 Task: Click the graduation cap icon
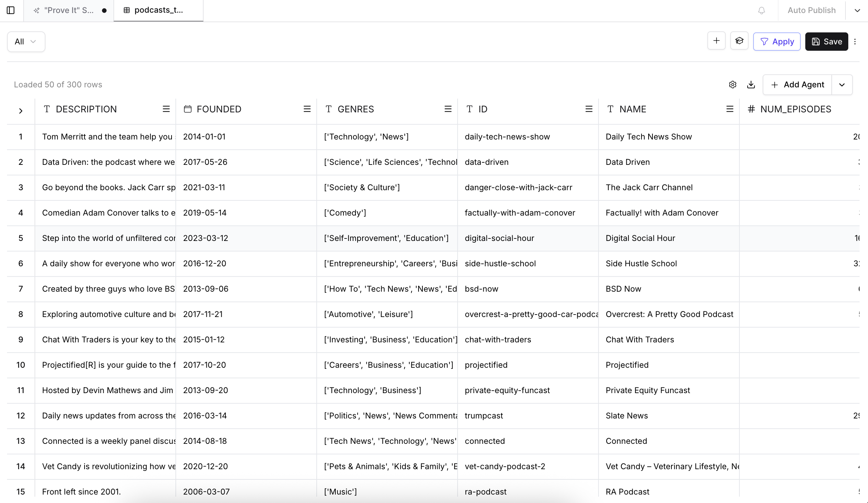[739, 41]
